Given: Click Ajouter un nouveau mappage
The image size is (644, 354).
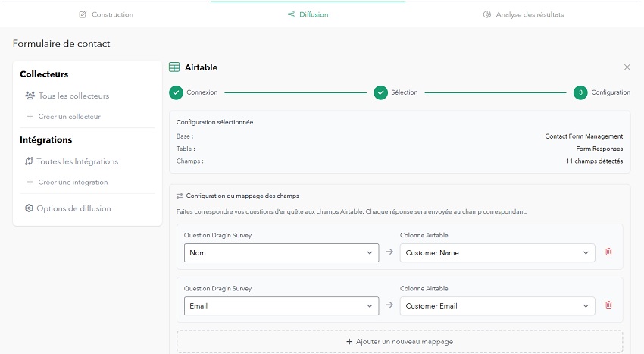Looking at the screenshot, I should coord(399,342).
